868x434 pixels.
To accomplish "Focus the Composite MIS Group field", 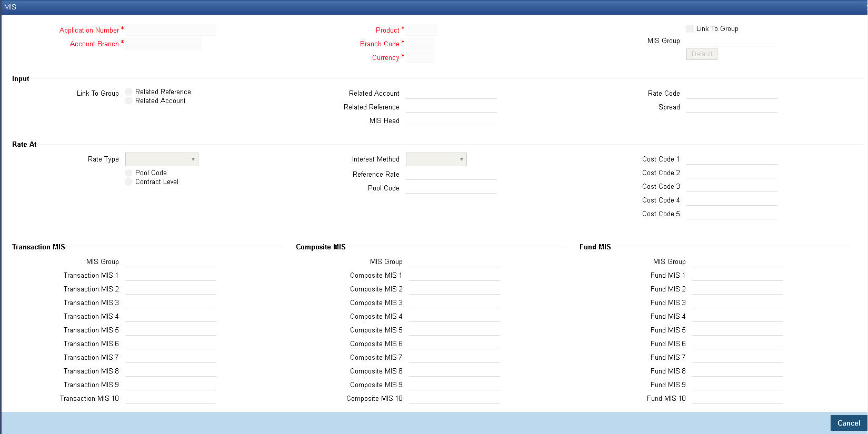I will tap(454, 261).
